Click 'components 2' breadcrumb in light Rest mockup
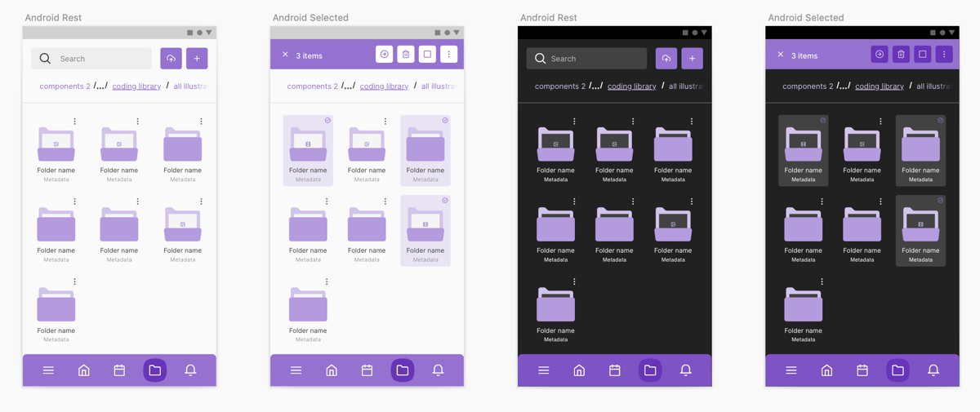 [x=65, y=86]
